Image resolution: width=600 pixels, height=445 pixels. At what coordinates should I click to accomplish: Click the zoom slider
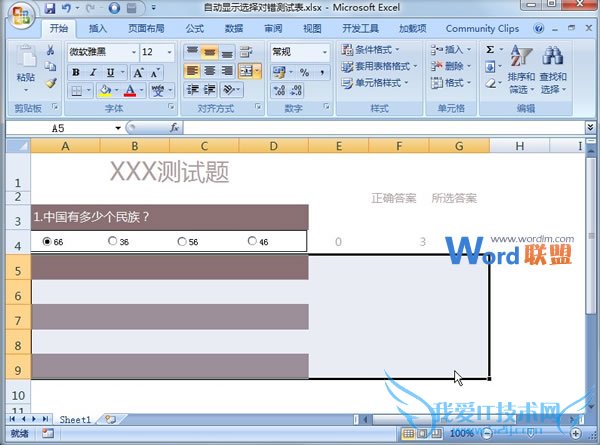pos(531,434)
